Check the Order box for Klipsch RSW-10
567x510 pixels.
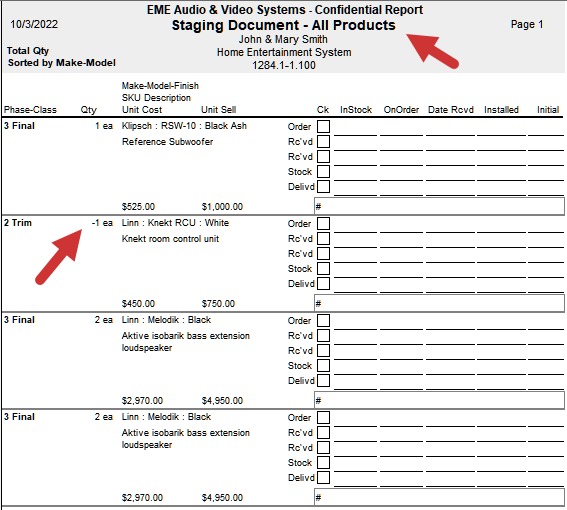pyautogui.click(x=323, y=127)
